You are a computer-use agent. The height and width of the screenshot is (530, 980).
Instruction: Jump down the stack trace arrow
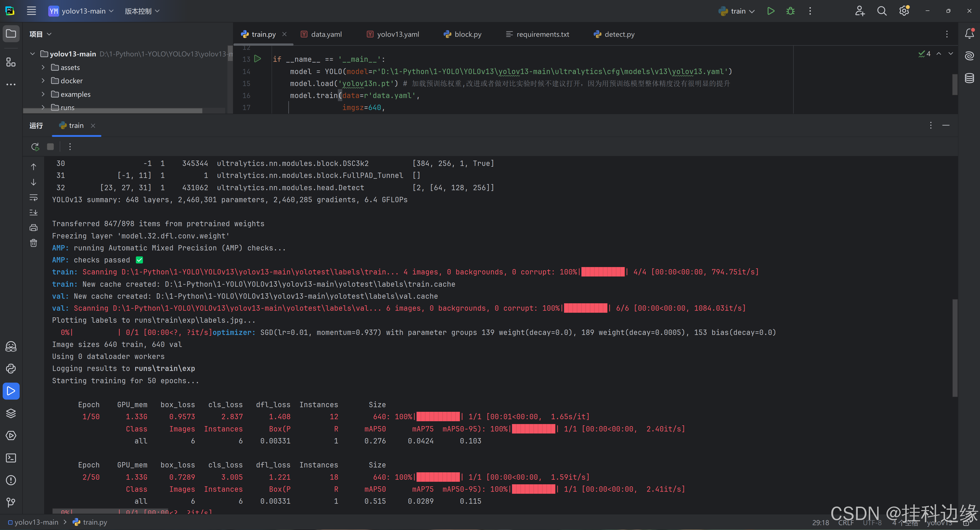pos(33,182)
